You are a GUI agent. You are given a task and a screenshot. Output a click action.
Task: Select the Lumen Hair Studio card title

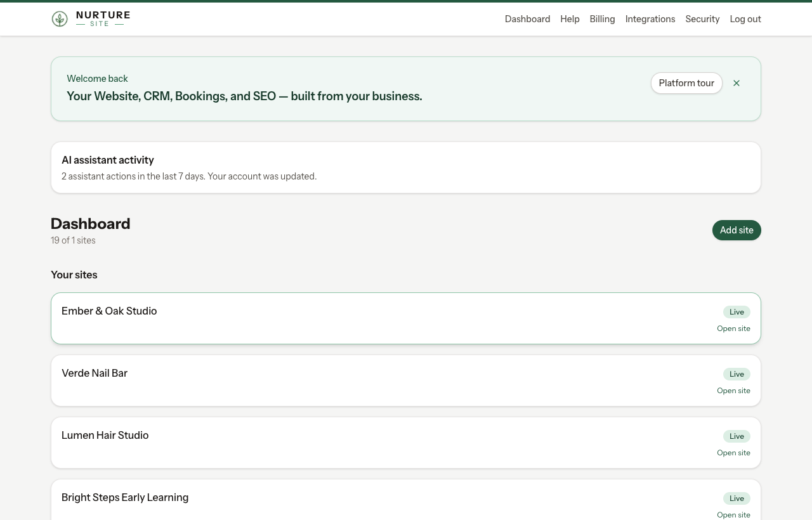coord(105,435)
